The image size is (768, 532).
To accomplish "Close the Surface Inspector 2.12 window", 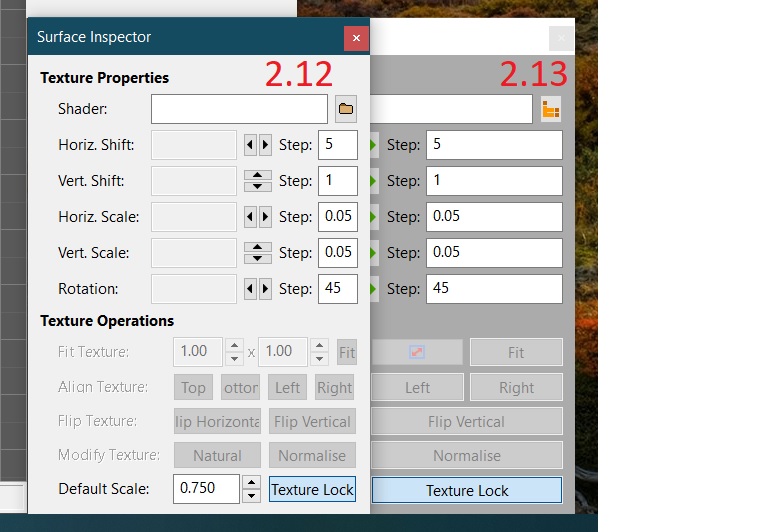I will (x=356, y=38).
